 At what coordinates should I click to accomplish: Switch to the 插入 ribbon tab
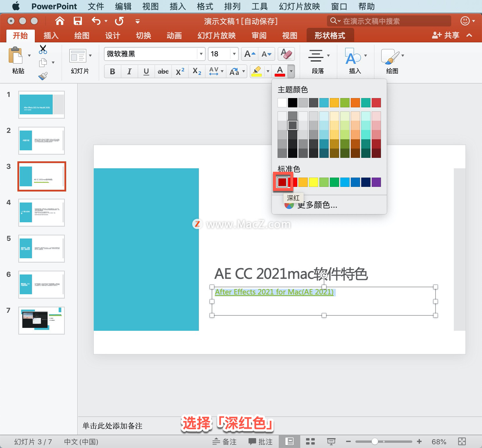[x=51, y=35]
